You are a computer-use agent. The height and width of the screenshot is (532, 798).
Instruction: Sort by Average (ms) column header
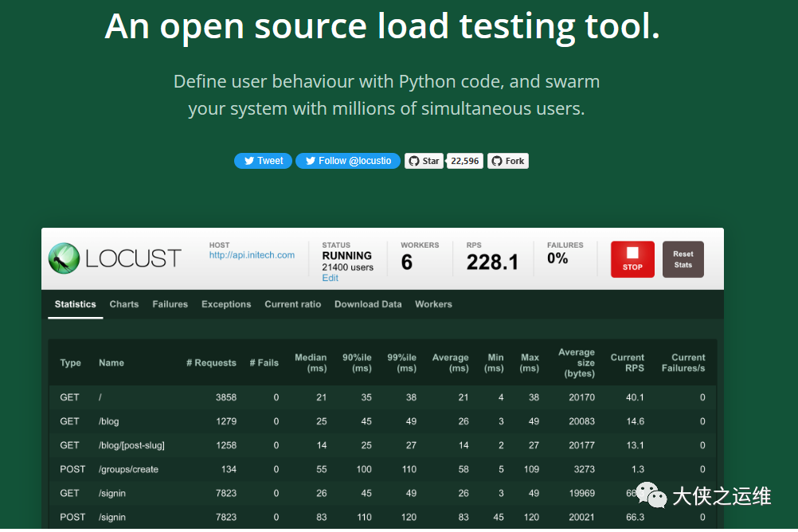point(451,363)
